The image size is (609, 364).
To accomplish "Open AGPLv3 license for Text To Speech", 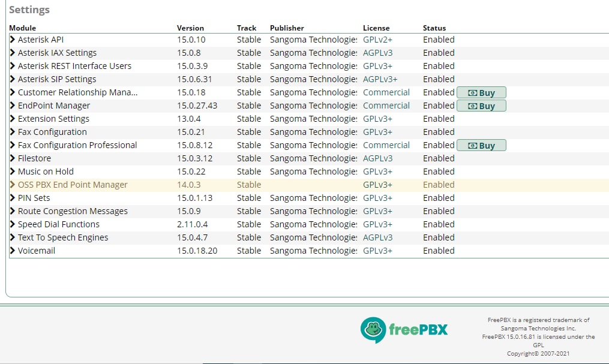I will (x=377, y=237).
